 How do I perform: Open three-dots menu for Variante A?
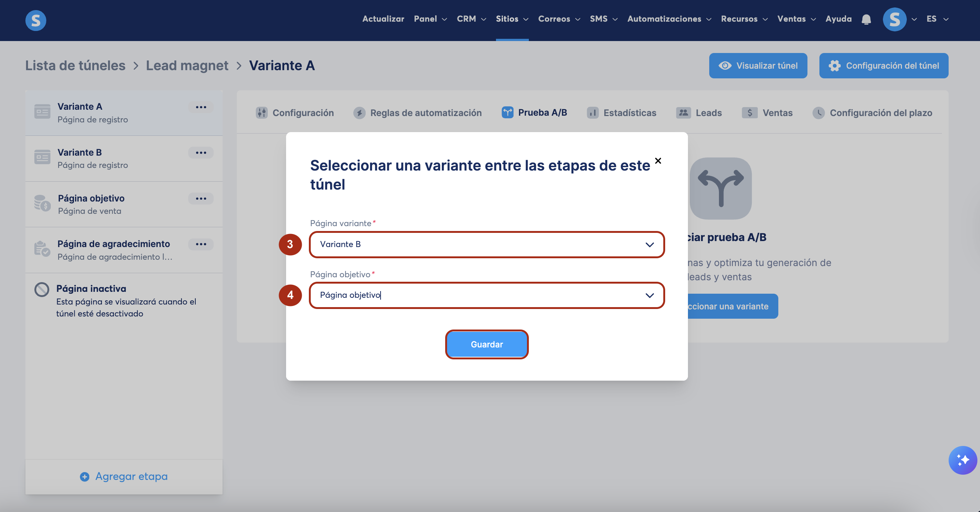(x=201, y=107)
